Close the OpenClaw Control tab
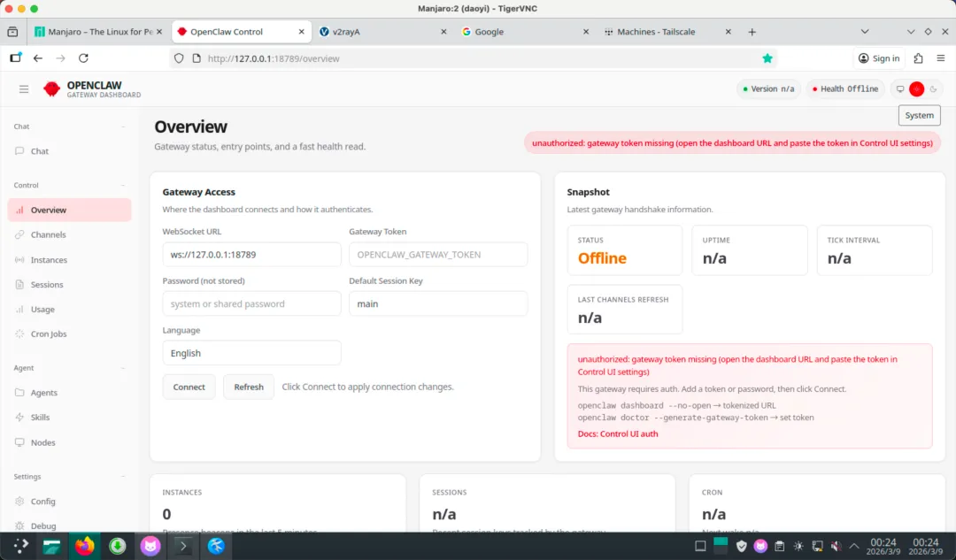The height and width of the screenshot is (560, 956). click(x=301, y=32)
